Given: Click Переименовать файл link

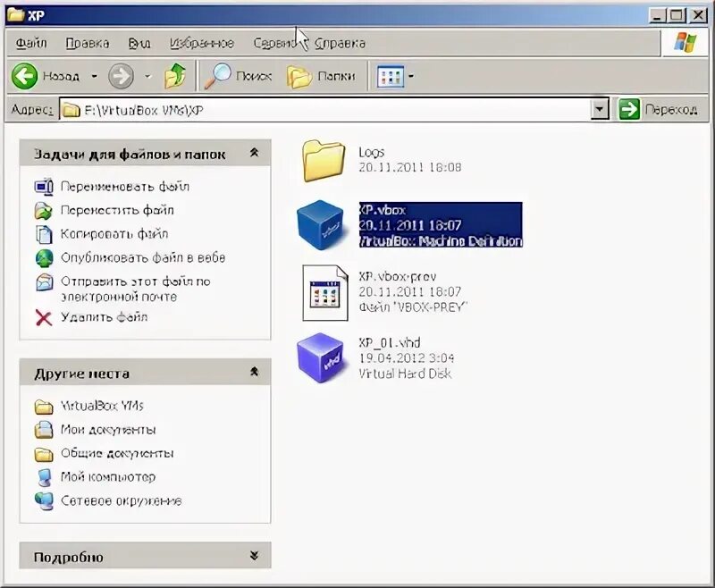Looking at the screenshot, I should (125, 187).
